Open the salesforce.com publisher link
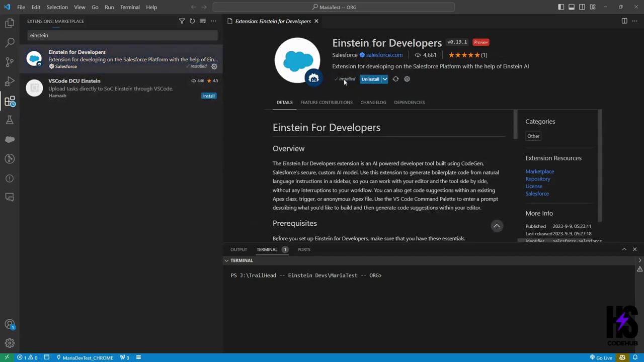 pos(384,55)
